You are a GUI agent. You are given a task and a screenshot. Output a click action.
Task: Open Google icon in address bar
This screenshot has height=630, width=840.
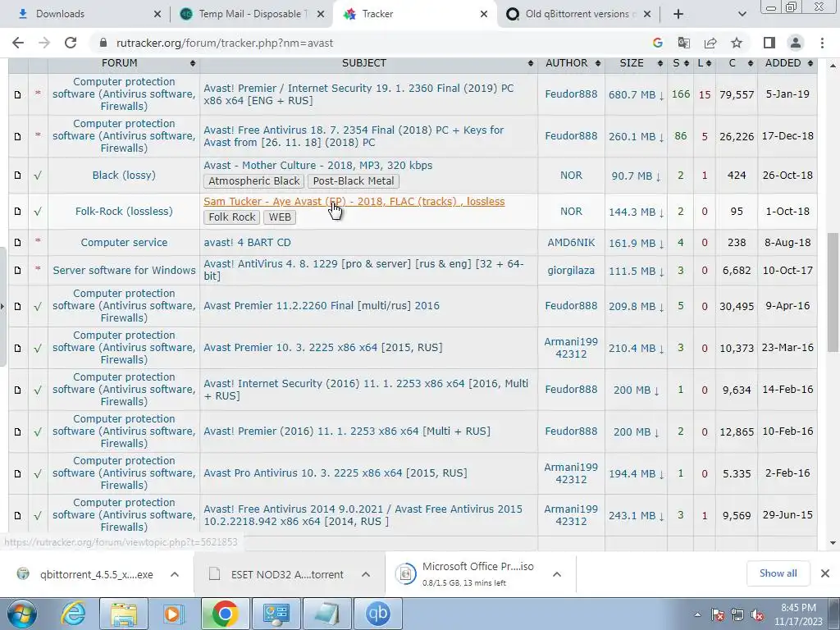point(657,43)
